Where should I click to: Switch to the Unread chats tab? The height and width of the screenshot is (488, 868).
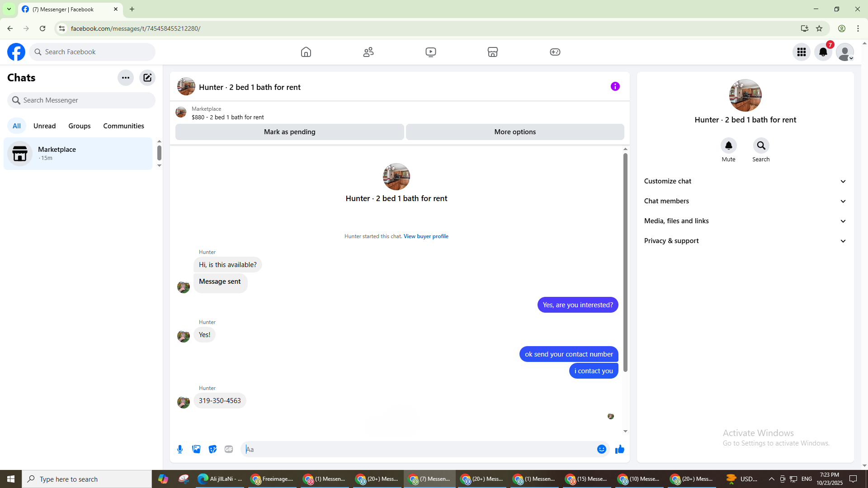pyautogui.click(x=44, y=126)
